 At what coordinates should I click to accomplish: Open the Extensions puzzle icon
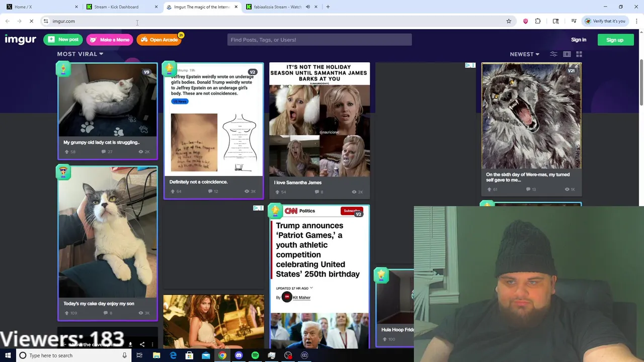coord(538,21)
